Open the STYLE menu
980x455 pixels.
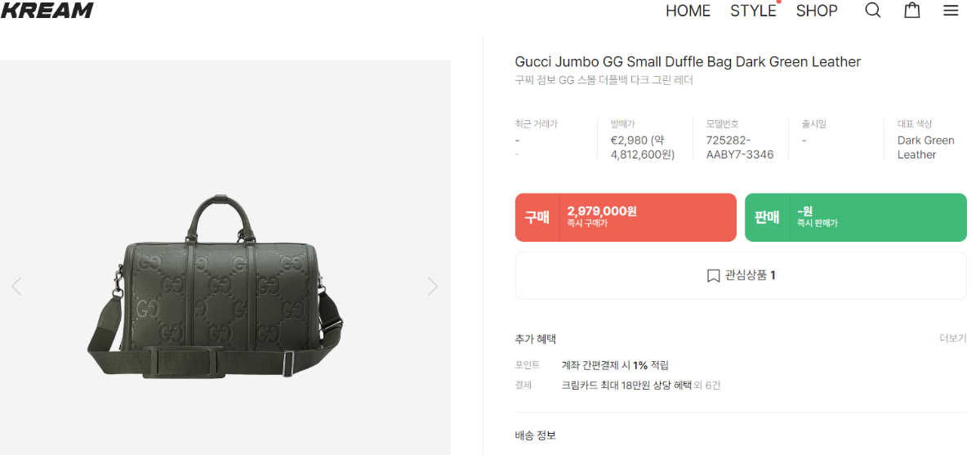pos(753,11)
